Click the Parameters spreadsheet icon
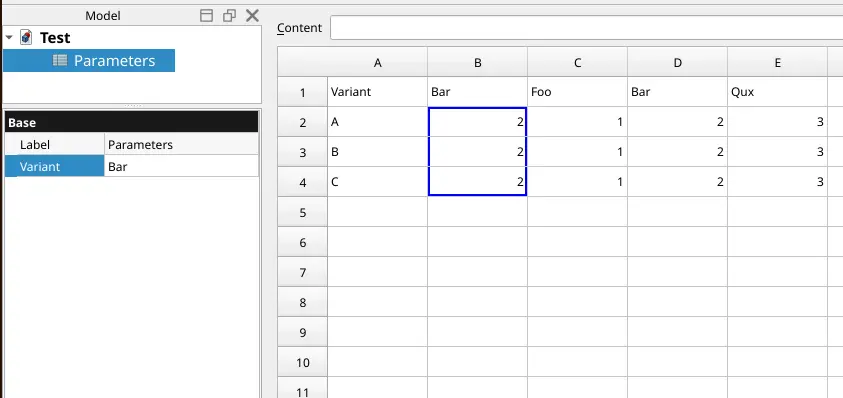843x398 pixels. (60, 60)
